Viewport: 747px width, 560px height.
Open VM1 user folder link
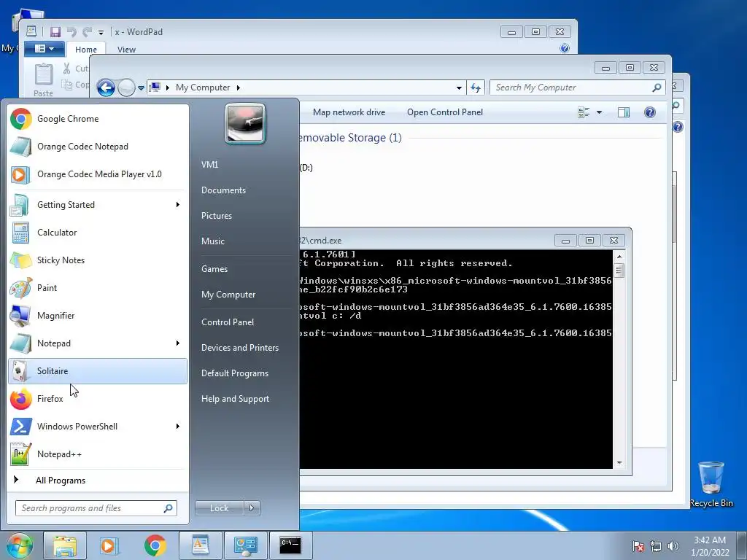(209, 164)
